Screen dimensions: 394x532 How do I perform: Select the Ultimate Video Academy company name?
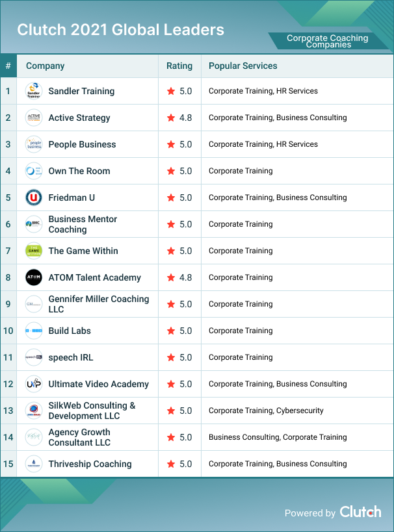coord(99,384)
